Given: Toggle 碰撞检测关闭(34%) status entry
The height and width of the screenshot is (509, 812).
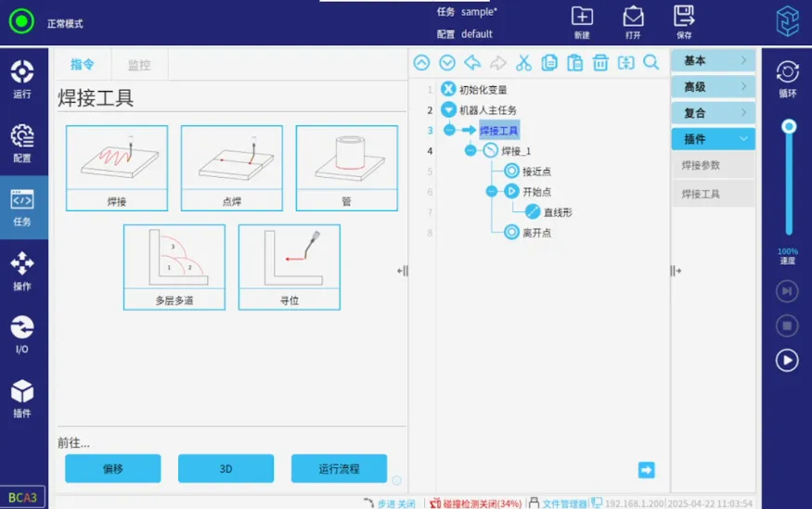Looking at the screenshot, I should pyautogui.click(x=476, y=503).
